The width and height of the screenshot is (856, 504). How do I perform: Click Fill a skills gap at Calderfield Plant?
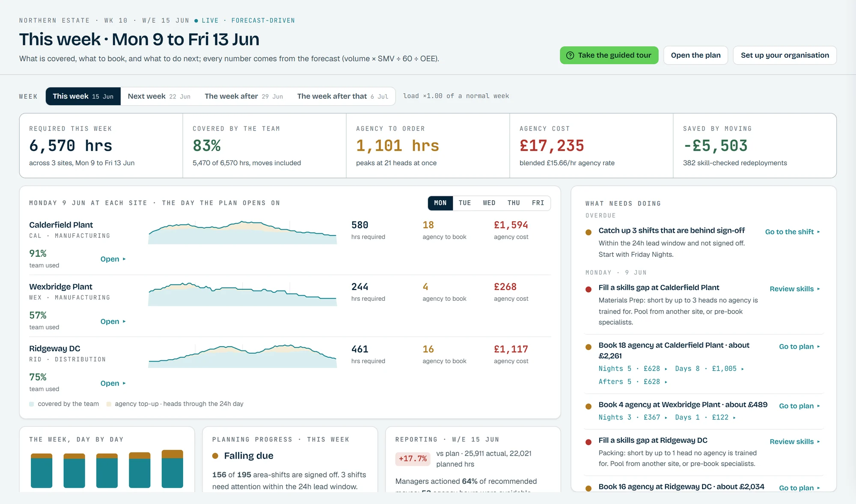[x=659, y=288]
